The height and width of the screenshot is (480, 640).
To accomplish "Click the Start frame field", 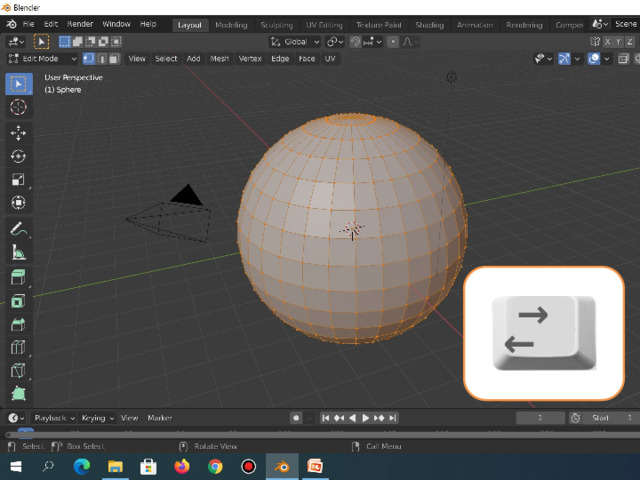I will [x=612, y=418].
